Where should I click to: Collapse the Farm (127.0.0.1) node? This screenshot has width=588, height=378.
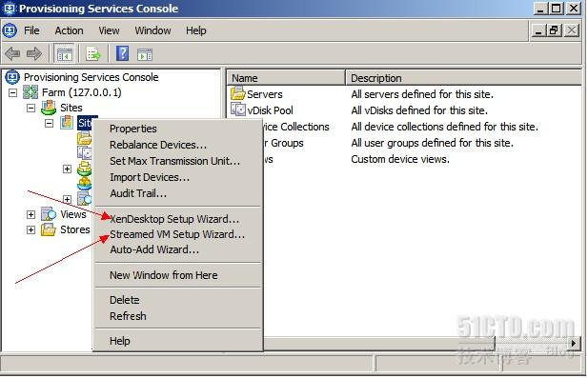pyautogui.click(x=12, y=92)
